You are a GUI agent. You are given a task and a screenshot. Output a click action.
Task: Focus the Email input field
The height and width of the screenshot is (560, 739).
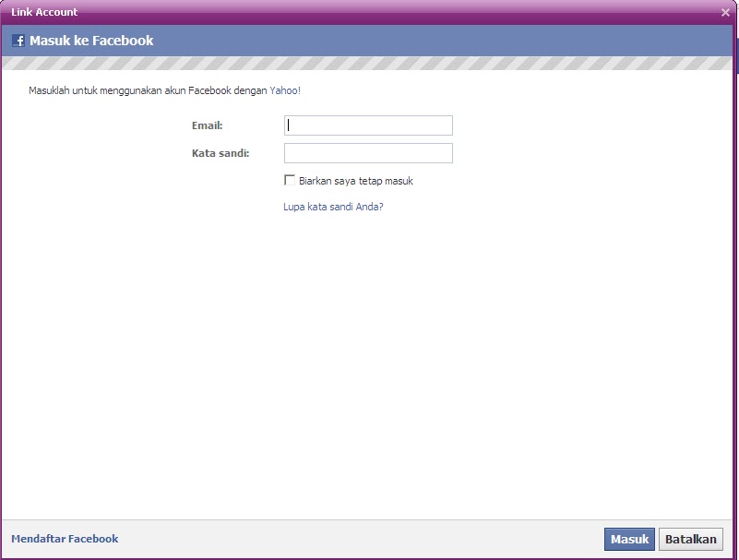click(x=368, y=125)
